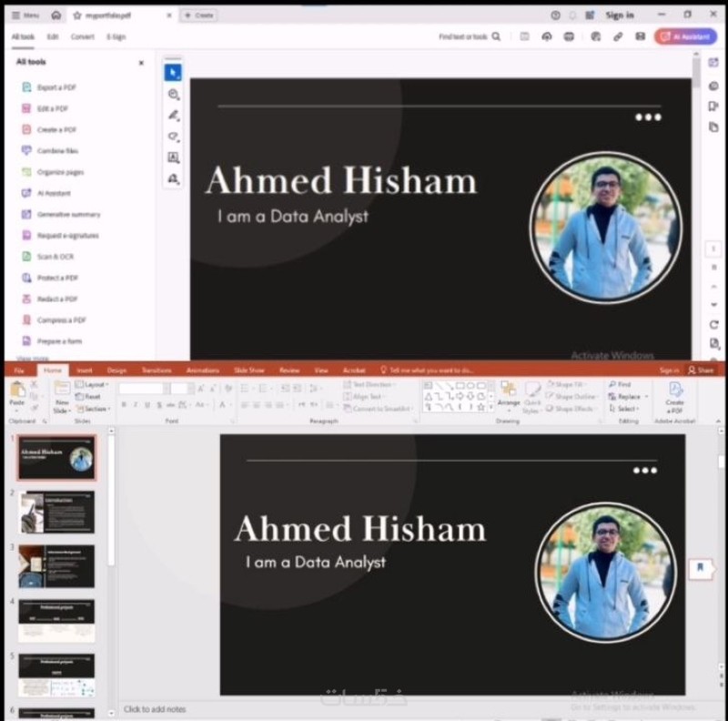Expand the Select dropdown in Editing group

[x=624, y=409]
